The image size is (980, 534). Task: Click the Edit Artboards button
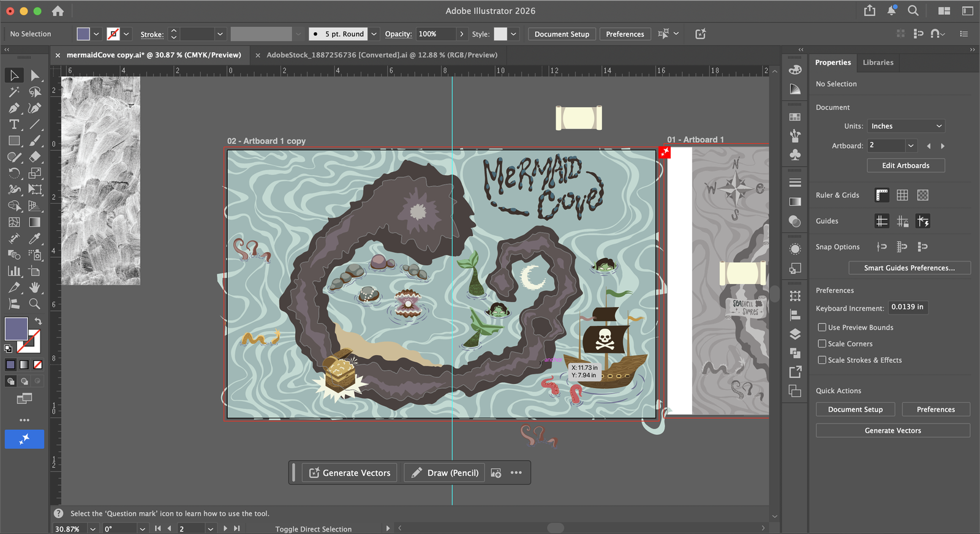[x=905, y=165]
